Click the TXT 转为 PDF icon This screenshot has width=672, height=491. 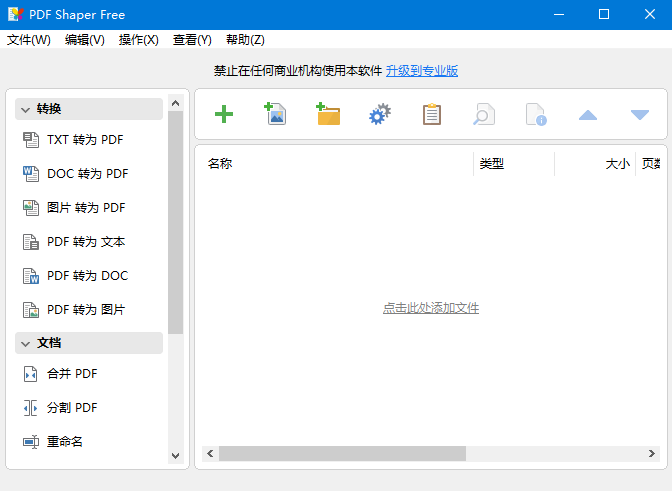pyautogui.click(x=31, y=140)
